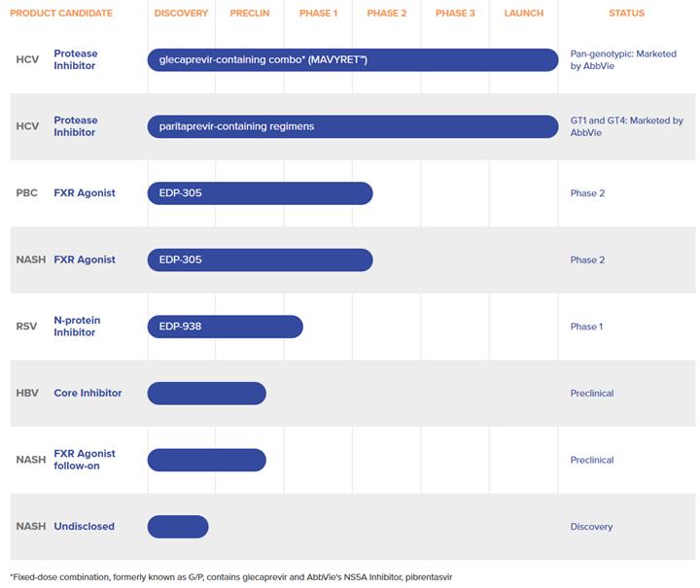Click the paritaprevir-containing regimens progress bar

coord(353,126)
